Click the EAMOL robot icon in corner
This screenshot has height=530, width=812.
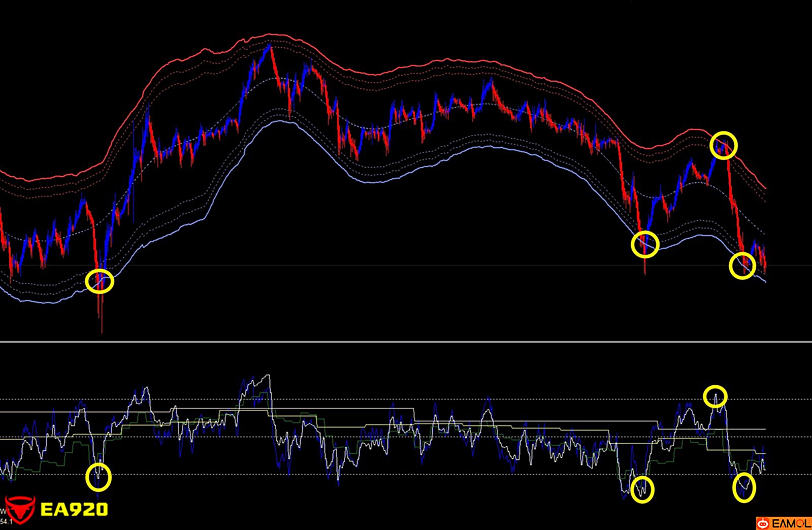pos(763,523)
